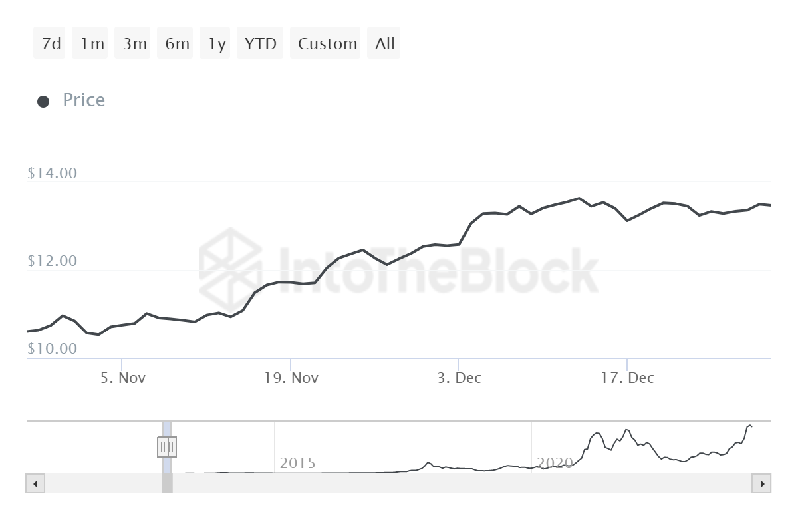Image resolution: width=798 pixels, height=532 pixels.
Task: Click the 2020 navigator year label
Action: click(x=555, y=463)
